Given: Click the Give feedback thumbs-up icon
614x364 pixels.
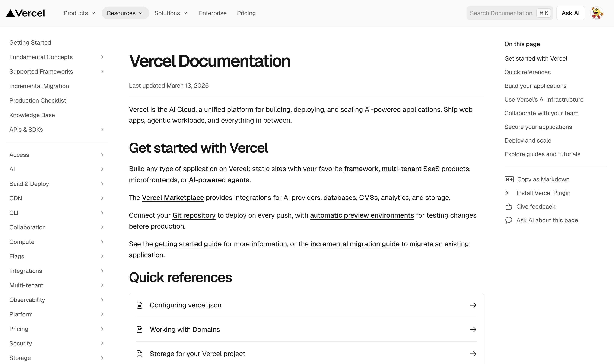Looking at the screenshot, I should (509, 207).
